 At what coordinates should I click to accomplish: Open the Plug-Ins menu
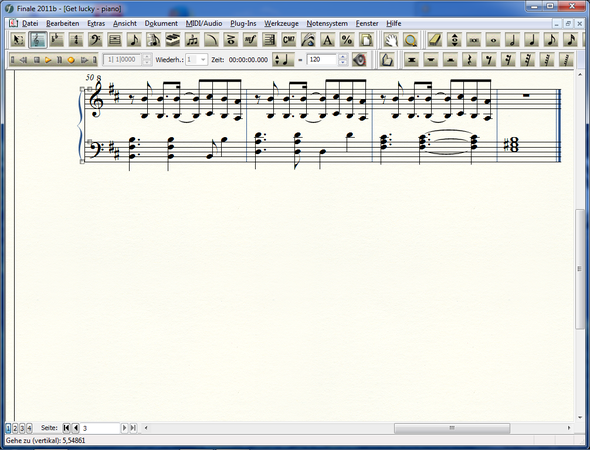(x=243, y=23)
